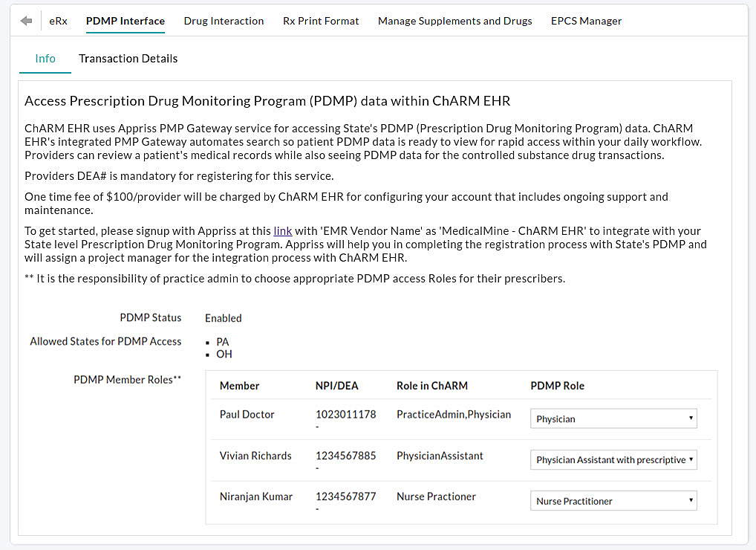This screenshot has height=550, width=756.
Task: Change Paul Doctor's PDMP Role dropdown
Action: (613, 418)
